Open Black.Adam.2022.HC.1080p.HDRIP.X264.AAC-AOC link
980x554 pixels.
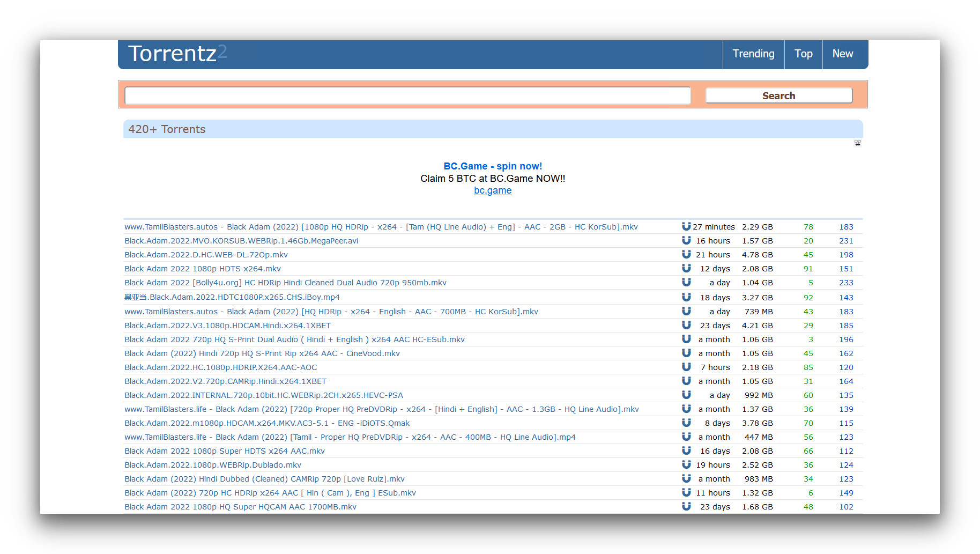click(221, 367)
